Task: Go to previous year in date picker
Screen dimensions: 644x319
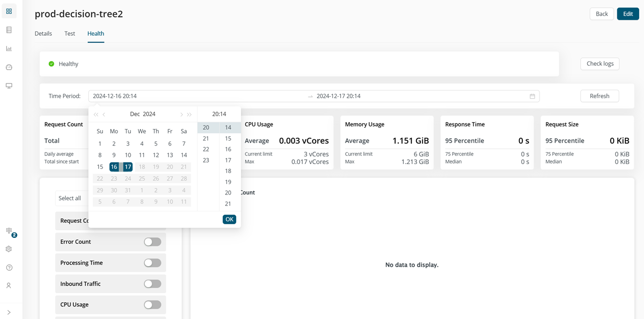Action: pyautogui.click(x=96, y=114)
